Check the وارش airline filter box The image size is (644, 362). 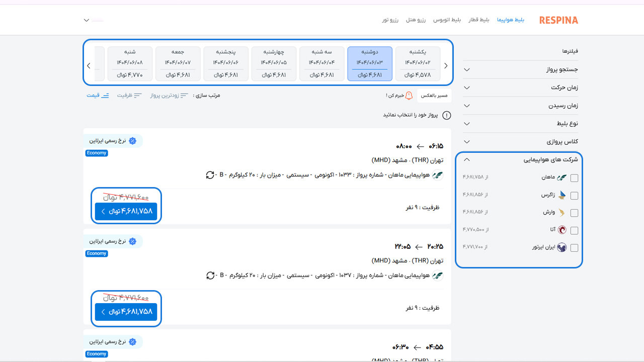(574, 212)
